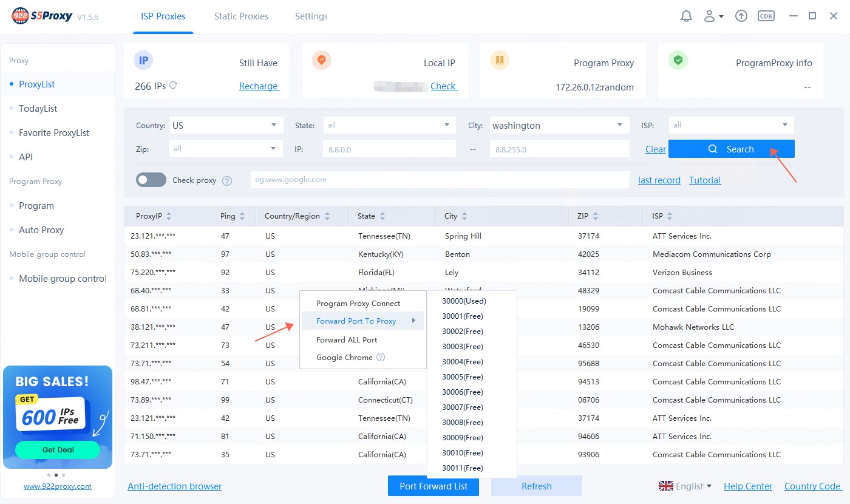This screenshot has height=504, width=850.
Task: Select port 30001(Free) in the submenu
Action: coord(463,316)
